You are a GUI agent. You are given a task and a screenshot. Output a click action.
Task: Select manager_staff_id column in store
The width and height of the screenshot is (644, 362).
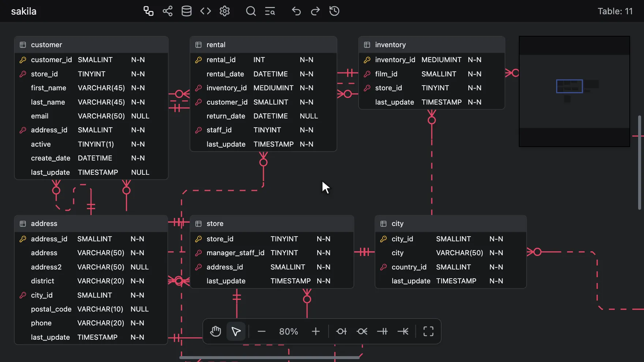pyautogui.click(x=272, y=253)
